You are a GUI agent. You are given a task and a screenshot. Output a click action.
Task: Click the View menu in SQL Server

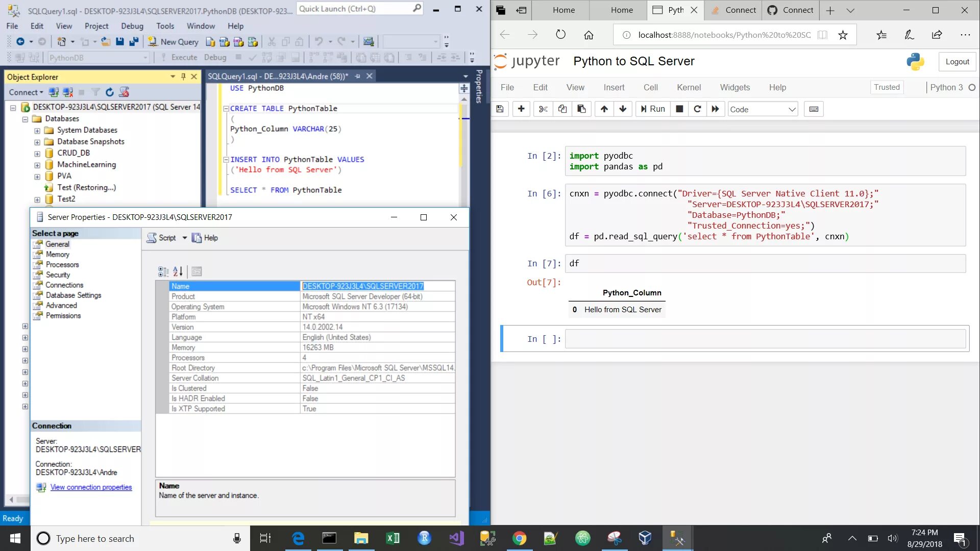tap(64, 26)
